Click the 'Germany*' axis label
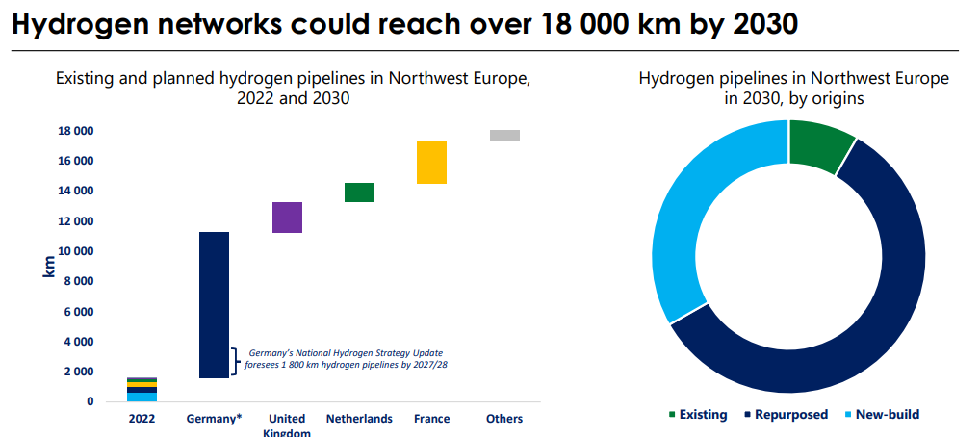Screen dimensions: 980x437 pos(215,419)
